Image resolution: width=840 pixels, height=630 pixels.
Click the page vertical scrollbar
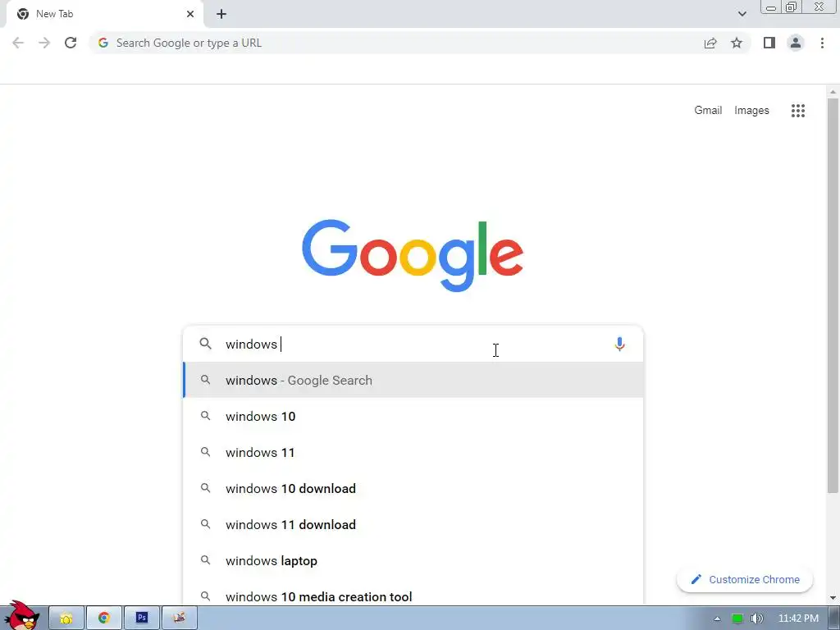click(833, 294)
